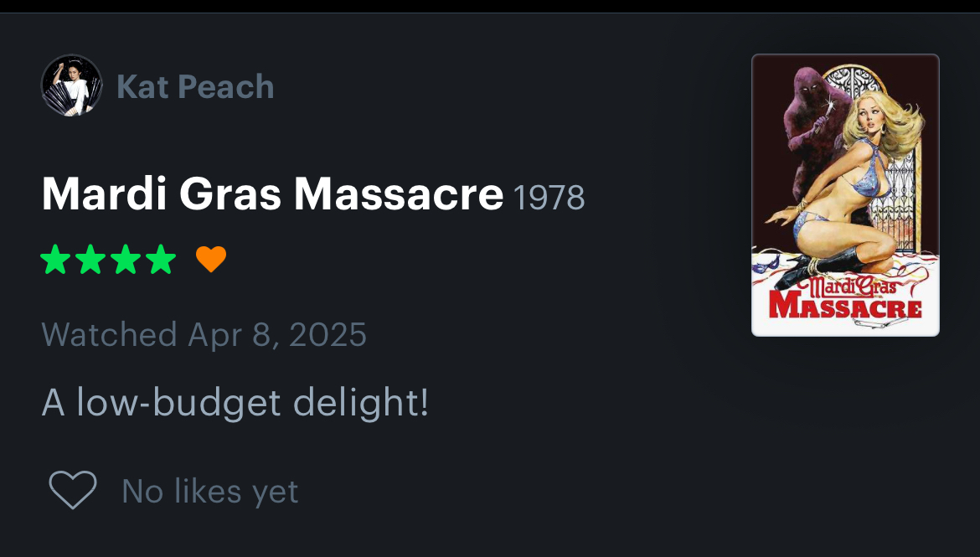Click the second green rating star

click(90, 259)
